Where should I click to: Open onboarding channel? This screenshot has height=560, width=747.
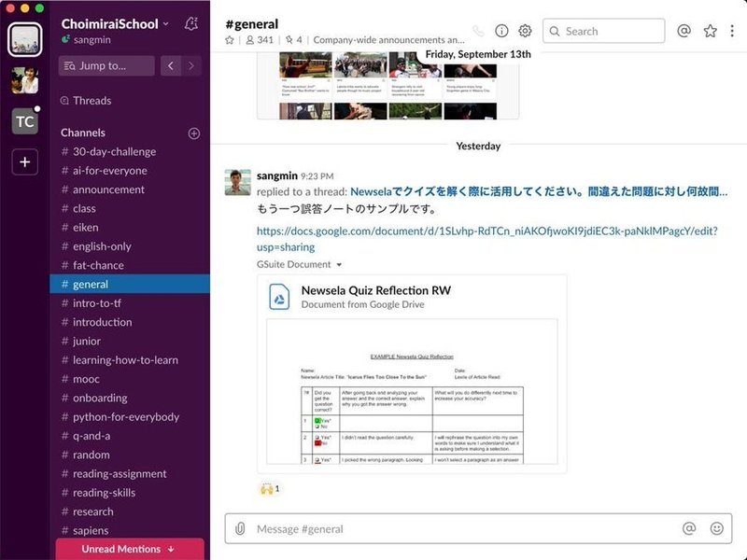130,399
